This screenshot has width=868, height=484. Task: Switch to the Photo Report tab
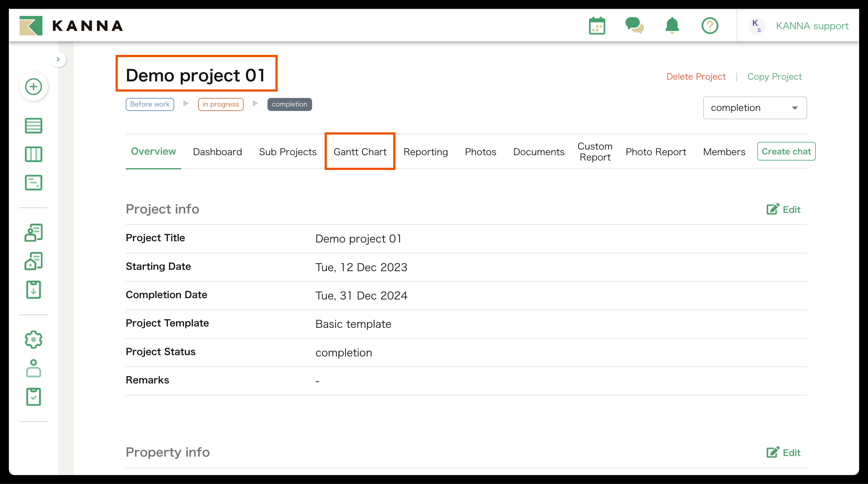655,152
